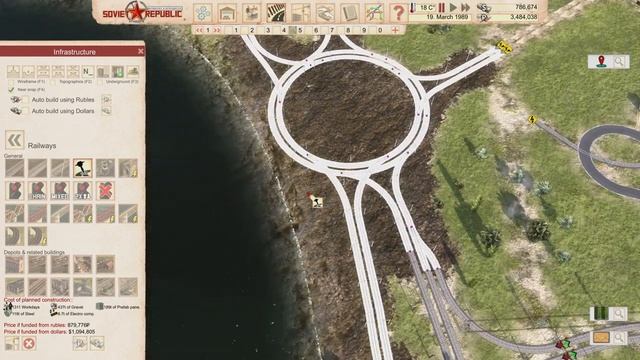Close the Infrastructure panel
The width and height of the screenshot is (640, 360).
pos(140,51)
